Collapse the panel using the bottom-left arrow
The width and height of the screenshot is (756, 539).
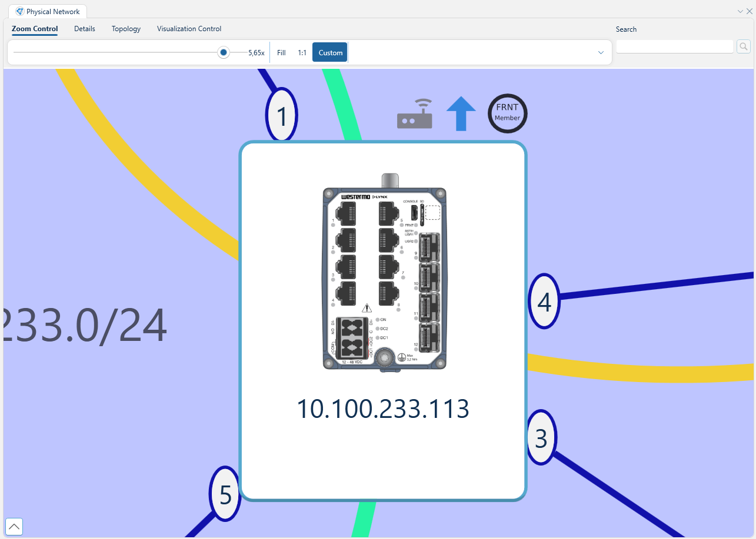click(14, 526)
